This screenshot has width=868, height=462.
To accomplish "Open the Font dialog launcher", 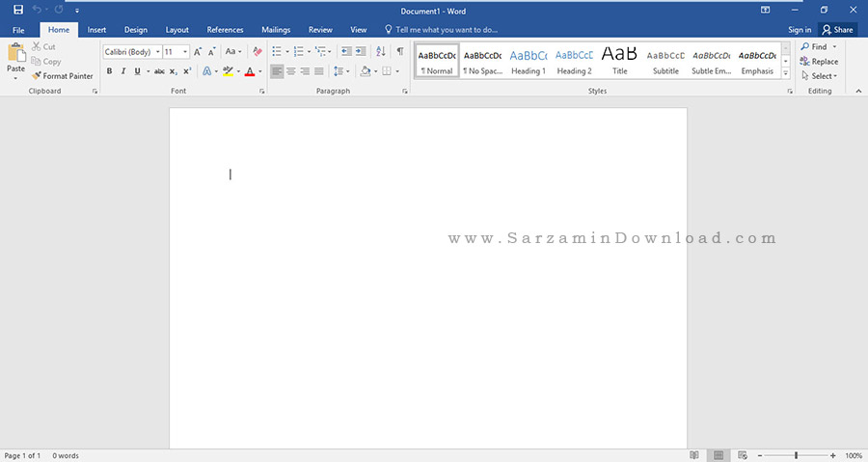I will click(x=261, y=92).
